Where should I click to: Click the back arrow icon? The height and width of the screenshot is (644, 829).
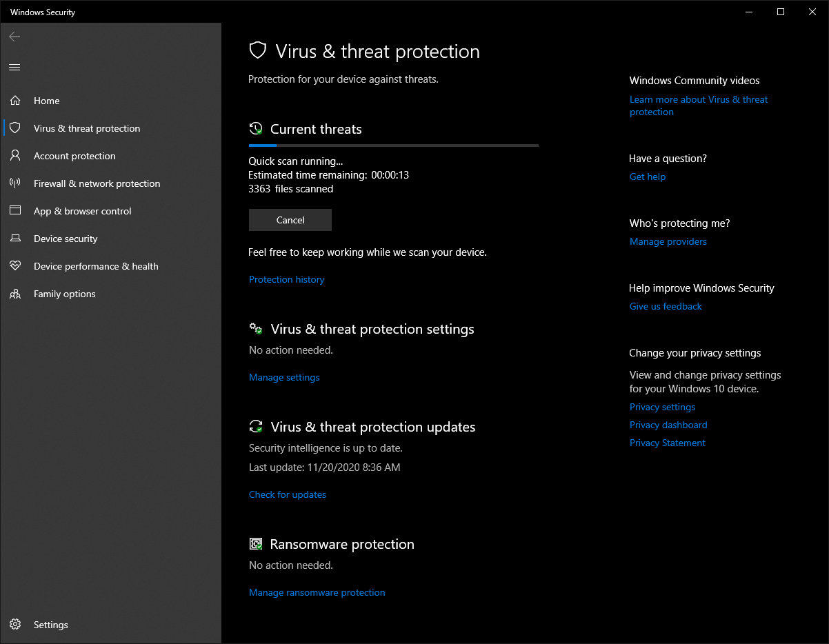point(14,37)
